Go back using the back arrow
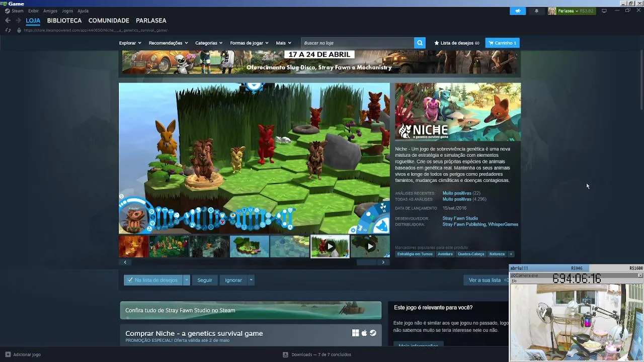This screenshot has width=644, height=362. tap(8, 21)
